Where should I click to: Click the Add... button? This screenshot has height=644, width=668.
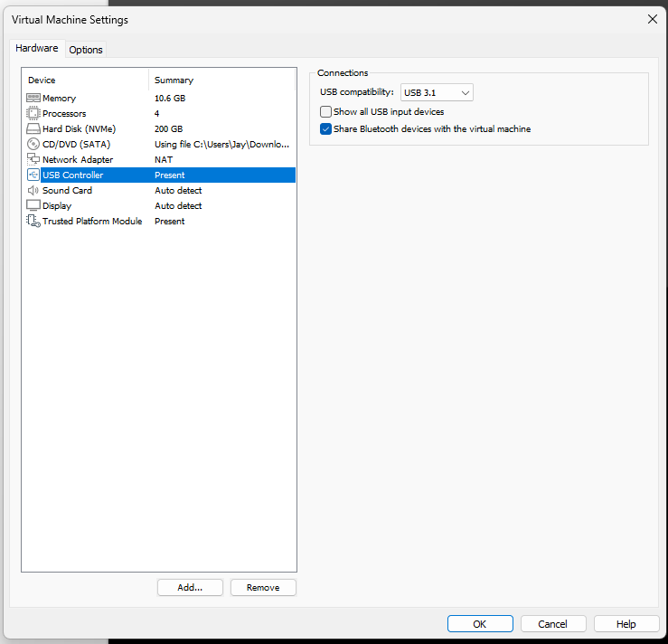pos(190,587)
